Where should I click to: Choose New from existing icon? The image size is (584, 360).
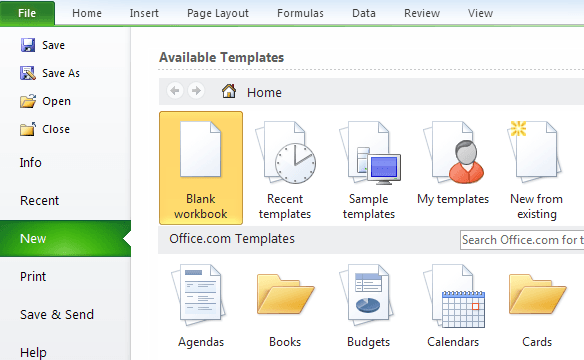point(534,152)
